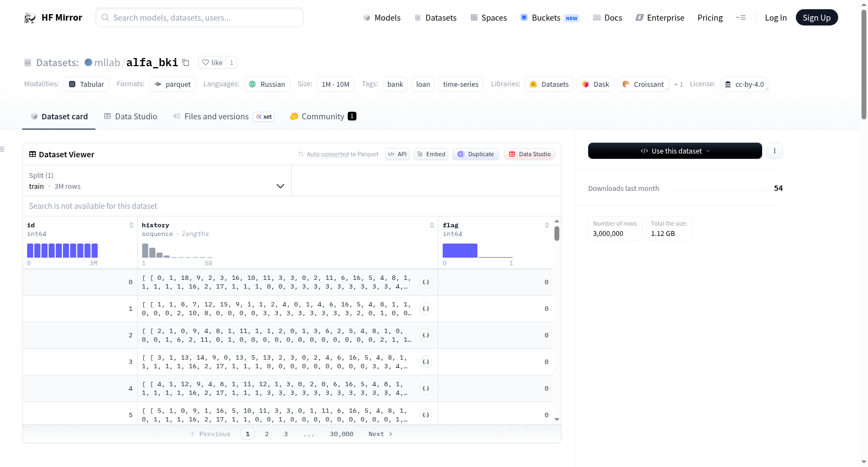The height and width of the screenshot is (467, 868).
Task: Jump to last page 30,000
Action: [x=342, y=434]
